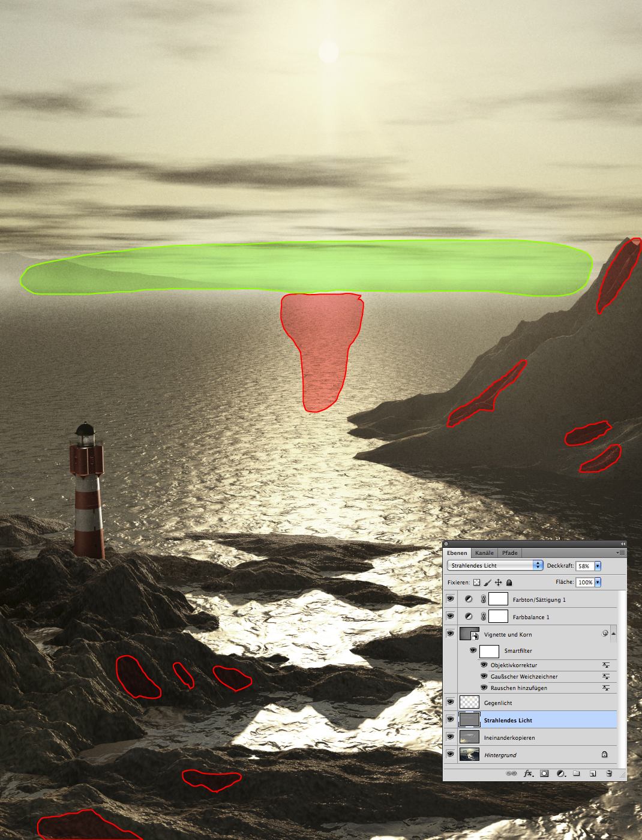The width and height of the screenshot is (642, 840).
Task: Toggle Smartfilter visibility eye
Action: point(473,650)
